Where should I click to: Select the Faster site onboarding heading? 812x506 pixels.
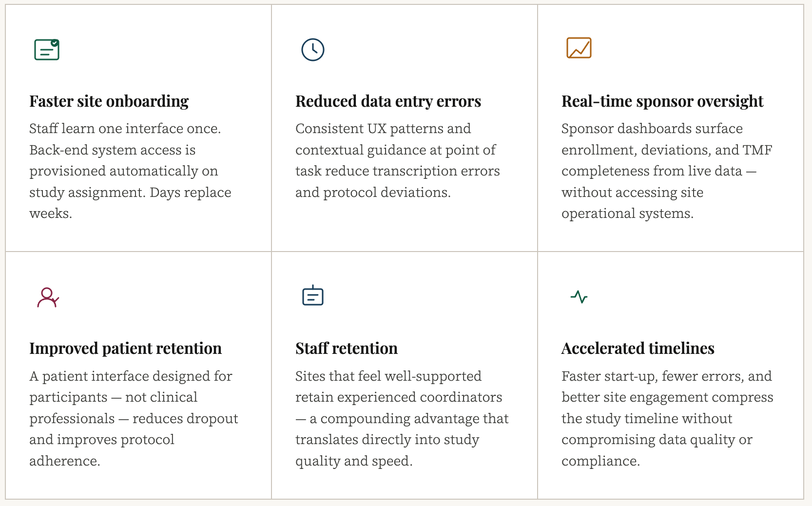109,101
